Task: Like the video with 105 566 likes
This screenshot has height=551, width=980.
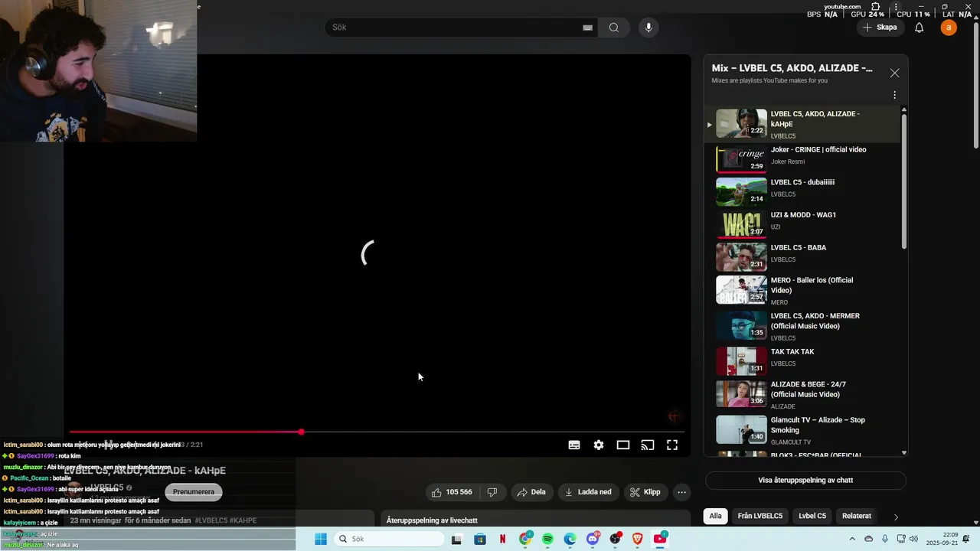Action: 452,492
